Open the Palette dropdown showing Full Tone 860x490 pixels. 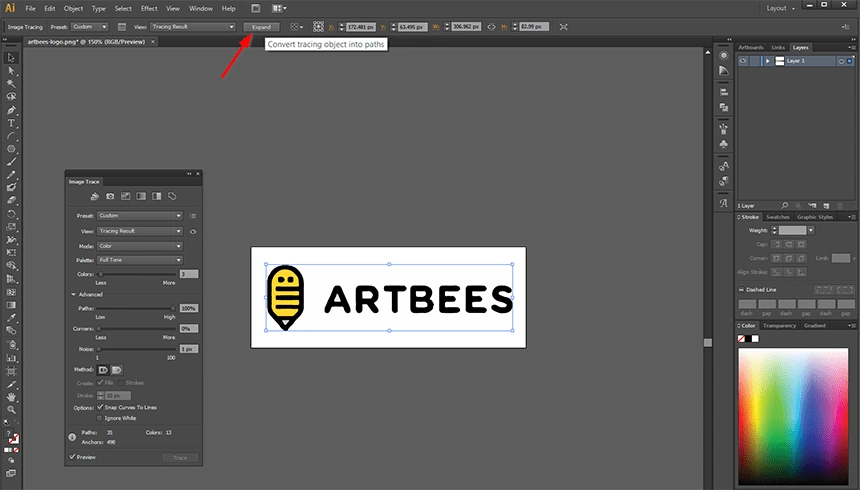pyautogui.click(x=139, y=260)
